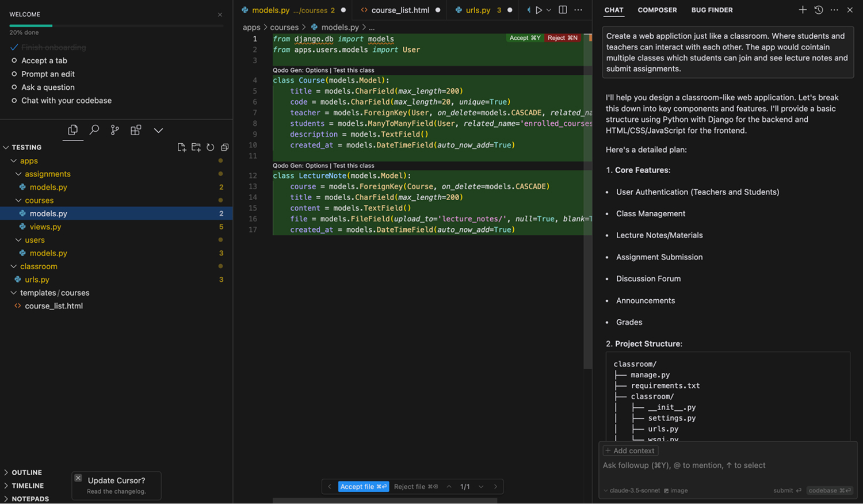Screen dimensions: 863x504
Task: Open chat panel more options
Action: 834,10
